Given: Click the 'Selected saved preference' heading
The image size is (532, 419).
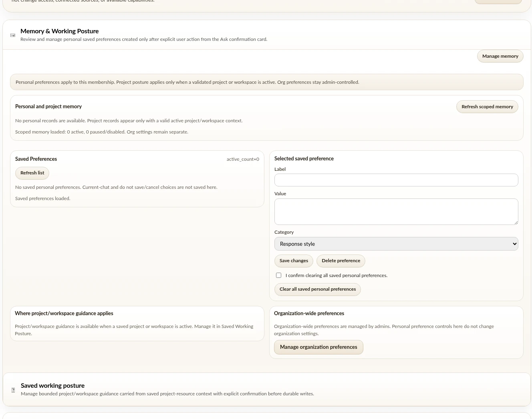Looking at the screenshot, I should coord(304,159).
